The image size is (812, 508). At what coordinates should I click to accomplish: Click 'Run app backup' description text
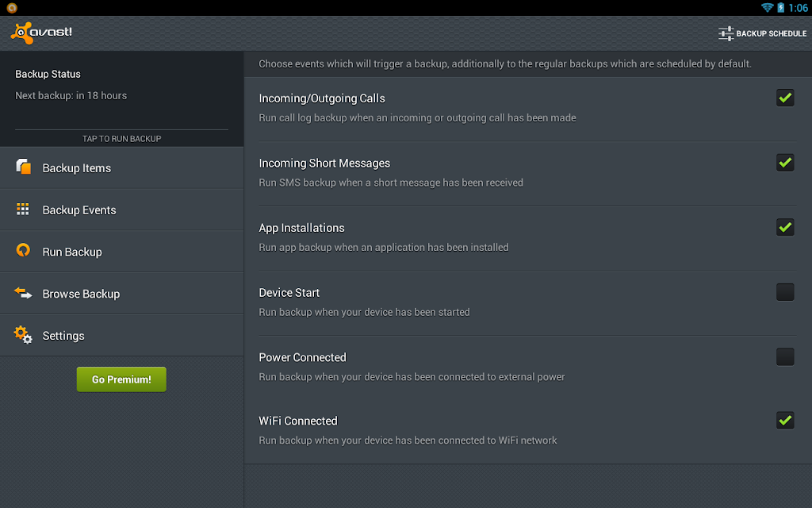(384, 248)
